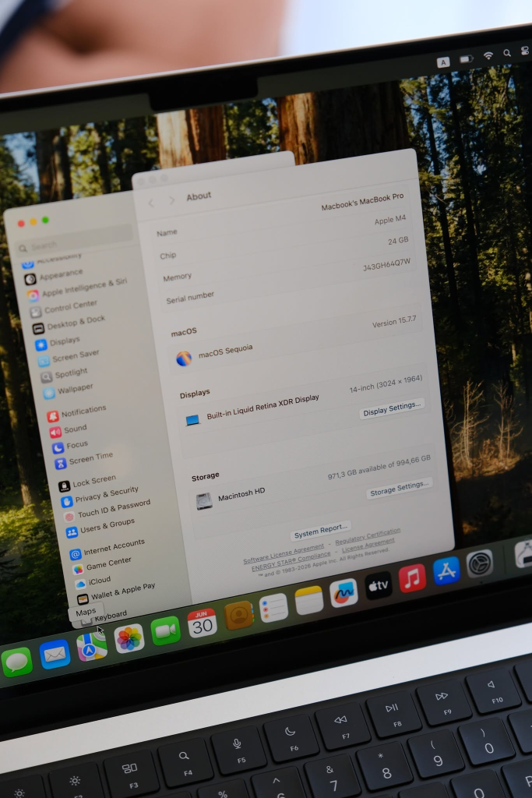Launch Maps from the Dock
532x798 pixels.
click(92, 646)
